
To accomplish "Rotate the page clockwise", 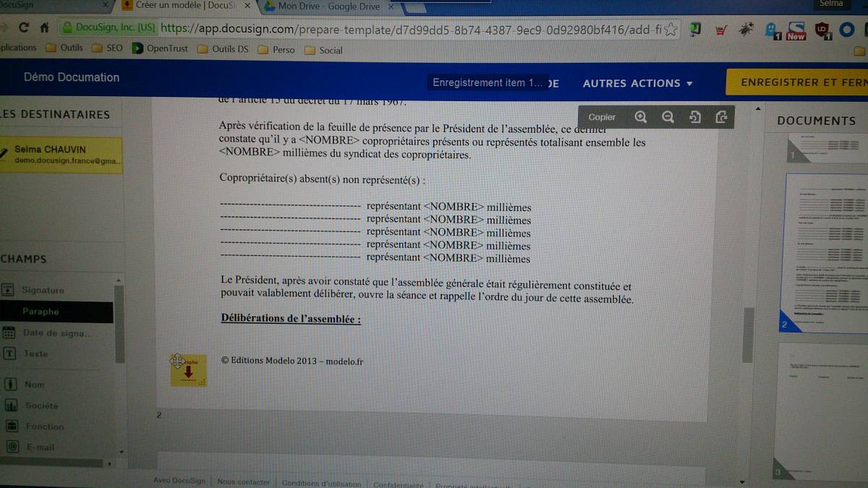I will coord(720,117).
